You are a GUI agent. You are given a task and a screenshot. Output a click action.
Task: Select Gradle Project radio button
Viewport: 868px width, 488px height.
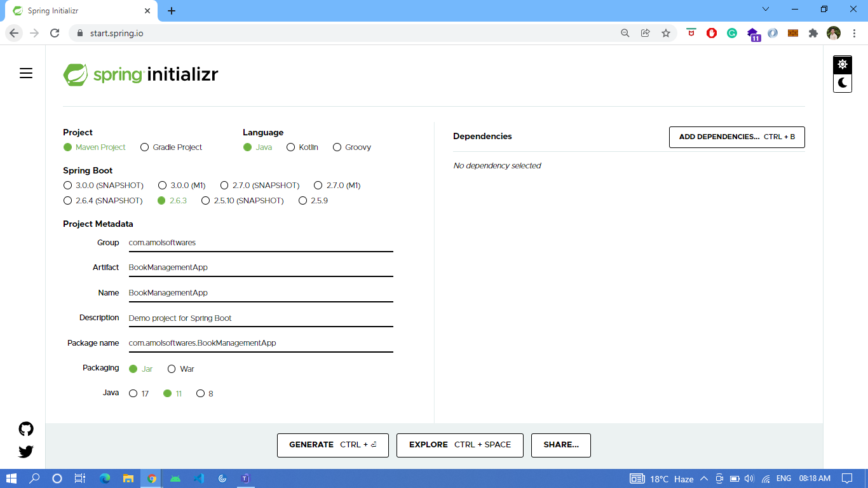tap(171, 147)
